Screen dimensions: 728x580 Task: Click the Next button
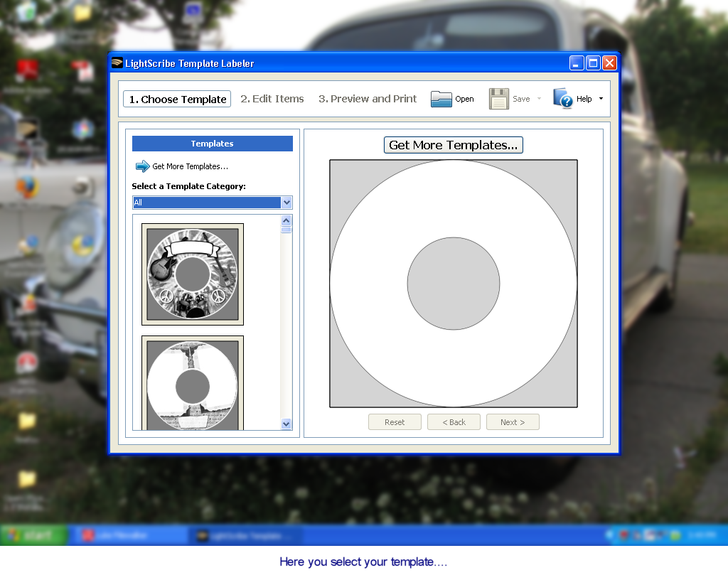(513, 422)
